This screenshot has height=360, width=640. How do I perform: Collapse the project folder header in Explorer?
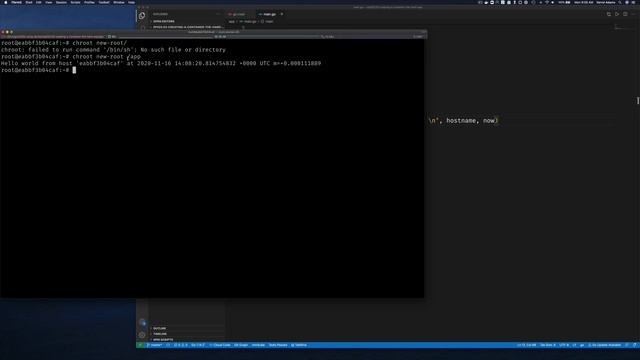point(188,27)
